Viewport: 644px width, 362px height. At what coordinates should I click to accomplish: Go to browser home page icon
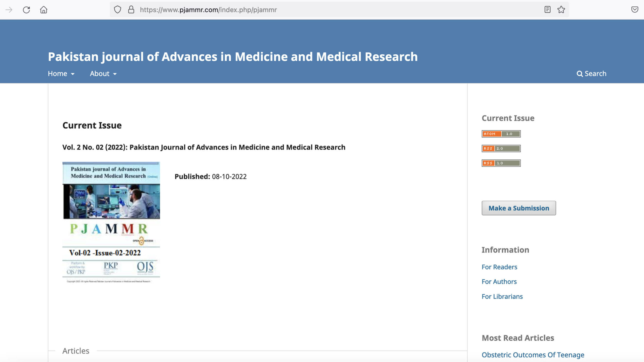click(x=44, y=10)
